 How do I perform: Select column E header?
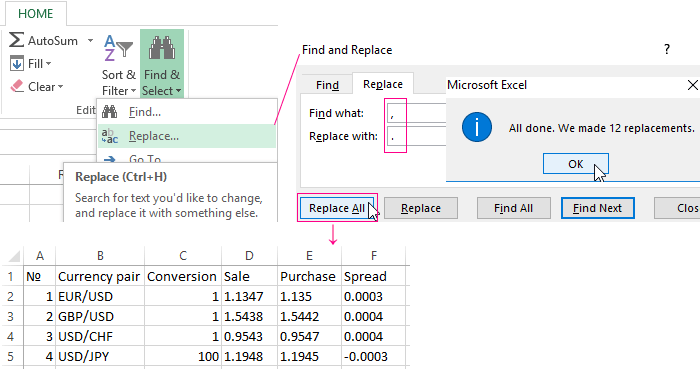pyautogui.click(x=309, y=256)
